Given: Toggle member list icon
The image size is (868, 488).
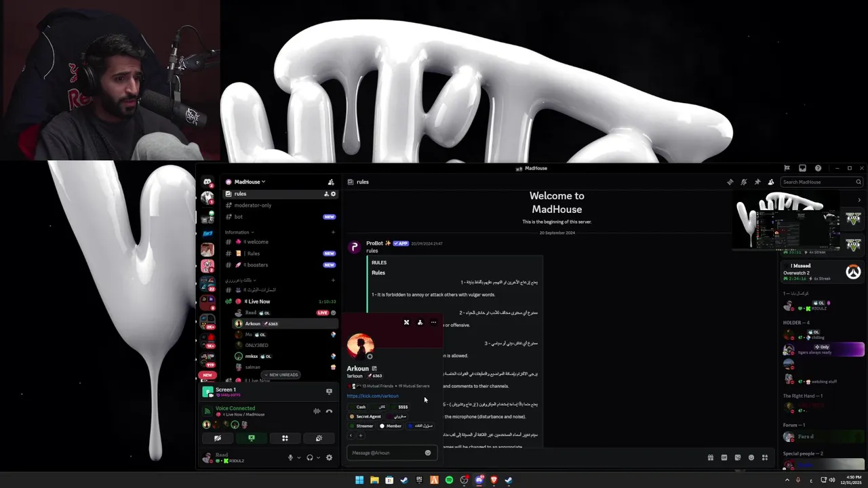Looking at the screenshot, I should 771,182.
